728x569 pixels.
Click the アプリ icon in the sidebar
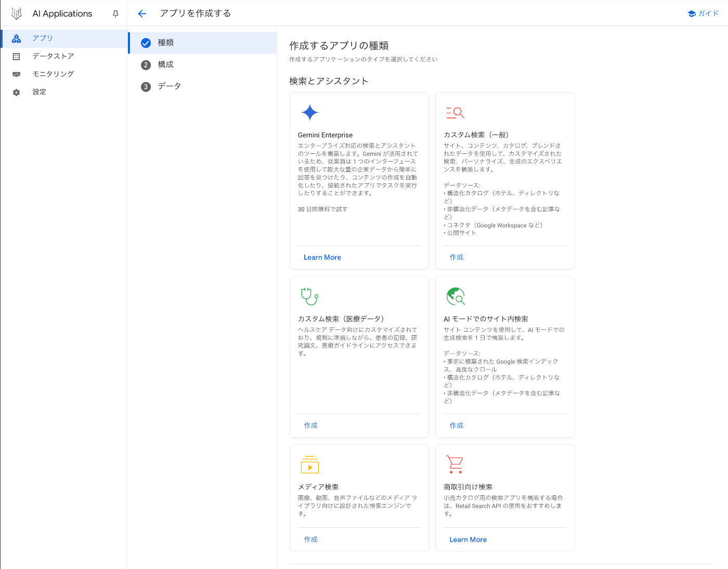17,38
